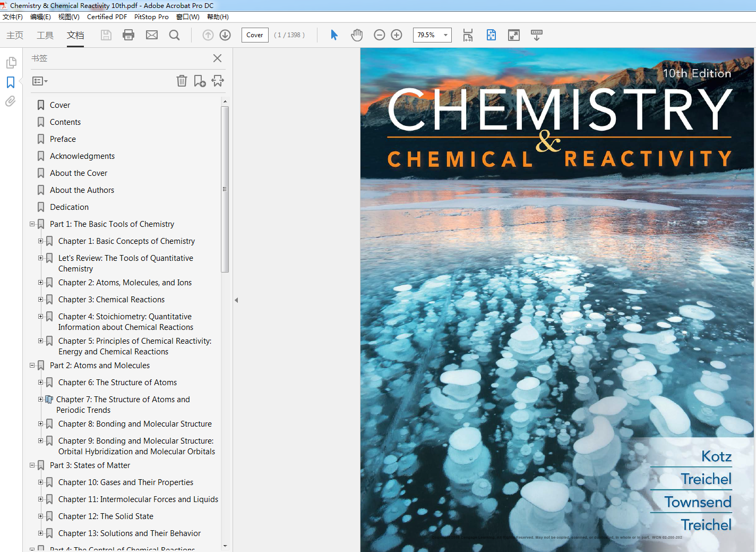Collapse Part 3: States of Matter

pyautogui.click(x=32, y=465)
